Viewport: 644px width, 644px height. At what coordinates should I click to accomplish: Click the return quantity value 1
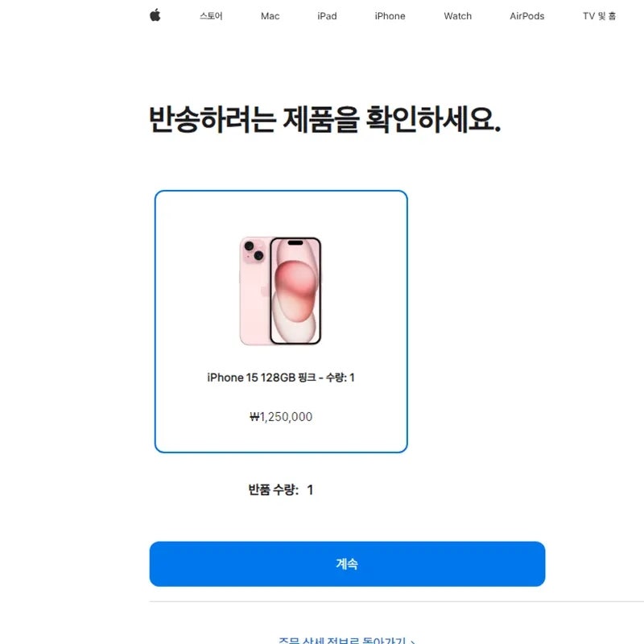point(310,489)
